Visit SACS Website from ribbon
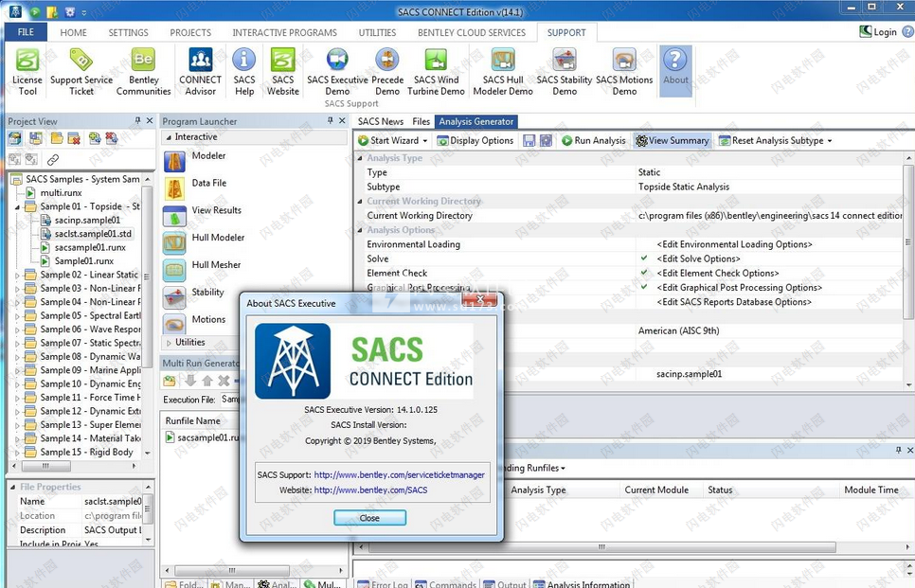The image size is (915, 588). 283,72
